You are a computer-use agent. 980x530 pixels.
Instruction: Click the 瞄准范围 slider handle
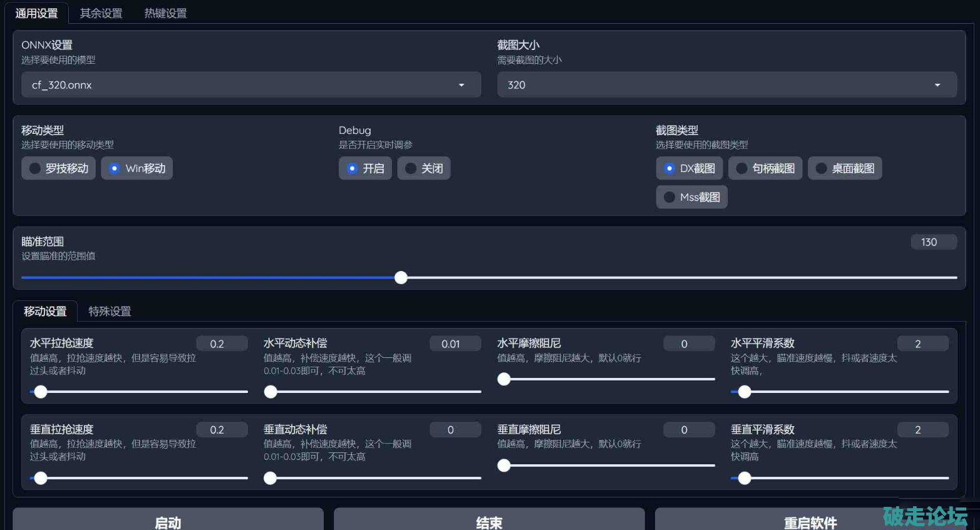[401, 278]
